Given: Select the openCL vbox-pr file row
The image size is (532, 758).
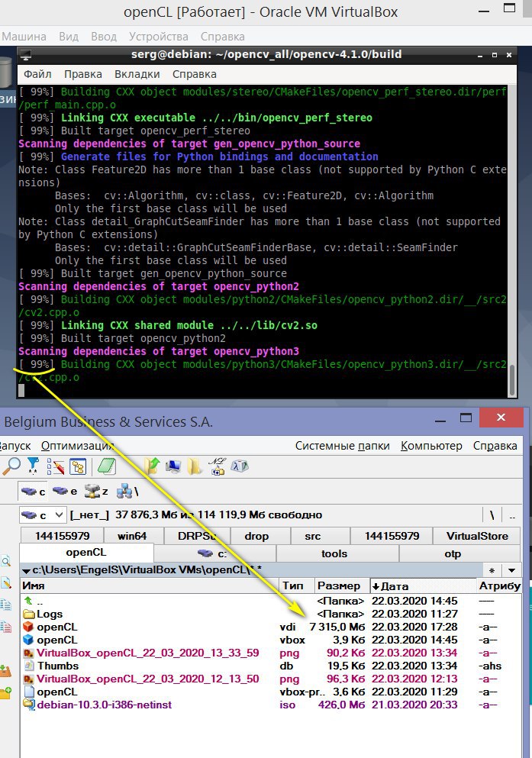Looking at the screenshot, I should pyautogui.click(x=271, y=692).
